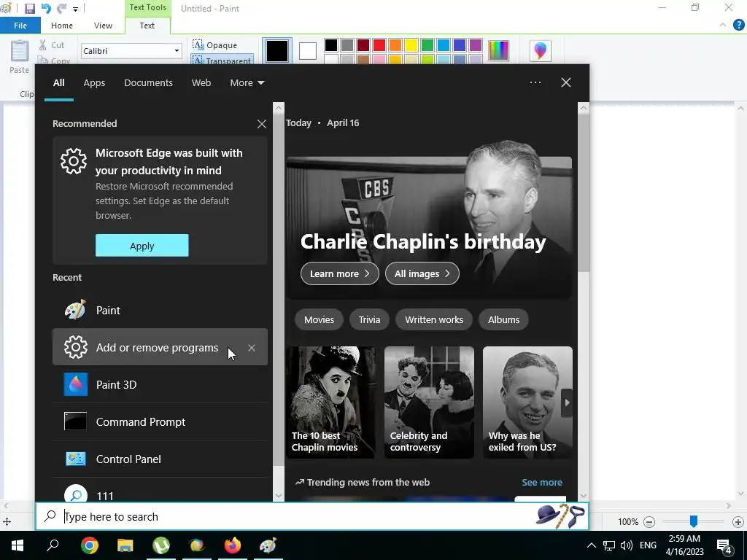Click Paint zoom in plus button
747x560 pixels.
pyautogui.click(x=738, y=522)
